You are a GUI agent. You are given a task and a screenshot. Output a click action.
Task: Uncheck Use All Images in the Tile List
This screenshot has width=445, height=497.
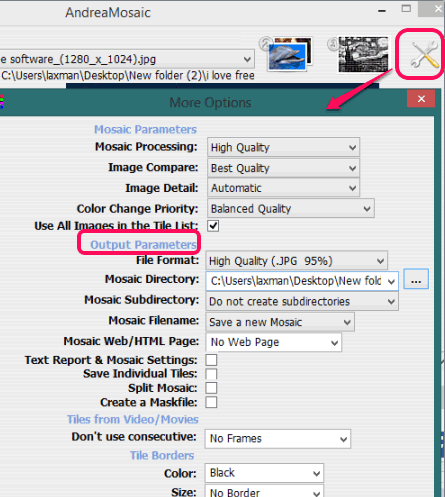coord(213,226)
